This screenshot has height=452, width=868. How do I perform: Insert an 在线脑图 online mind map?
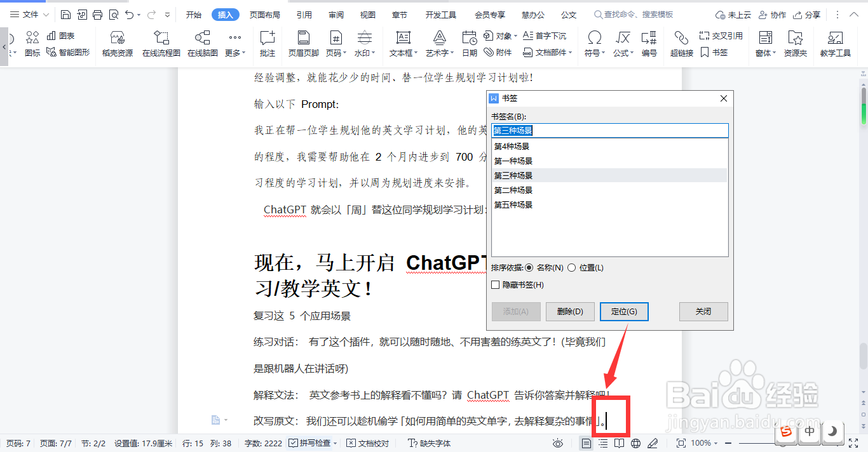[x=203, y=44]
